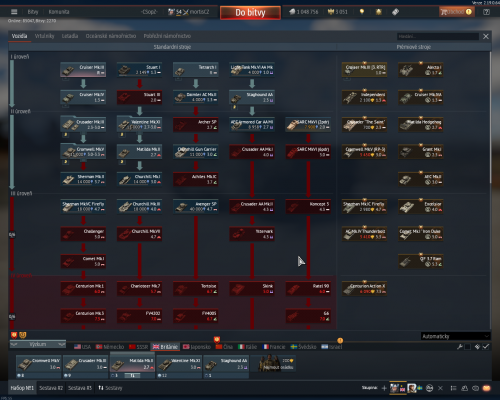Viewport: 500px width, 400px height.
Task: Open the Automaticky dropdown
Action: 455,336
